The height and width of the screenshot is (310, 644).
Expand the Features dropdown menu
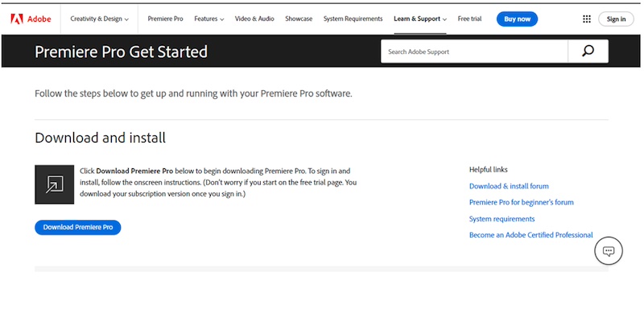209,19
